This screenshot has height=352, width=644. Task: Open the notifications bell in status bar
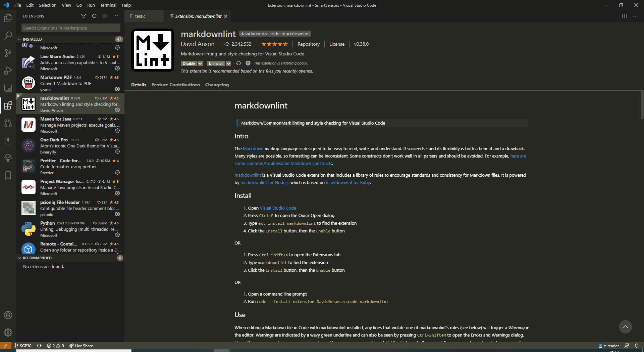(637, 346)
